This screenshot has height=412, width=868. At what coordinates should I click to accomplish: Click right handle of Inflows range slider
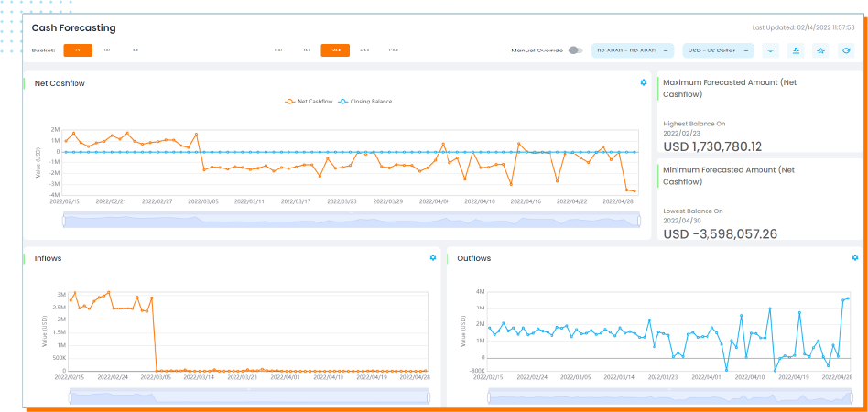(x=428, y=397)
